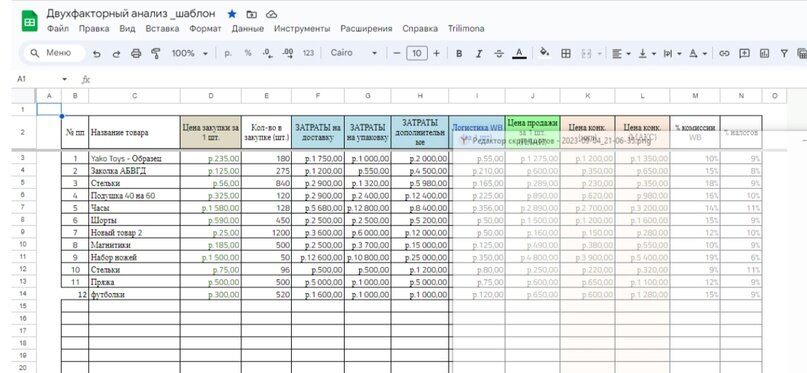
Task: Select cell Подушка 40 на 60
Action: click(134, 196)
